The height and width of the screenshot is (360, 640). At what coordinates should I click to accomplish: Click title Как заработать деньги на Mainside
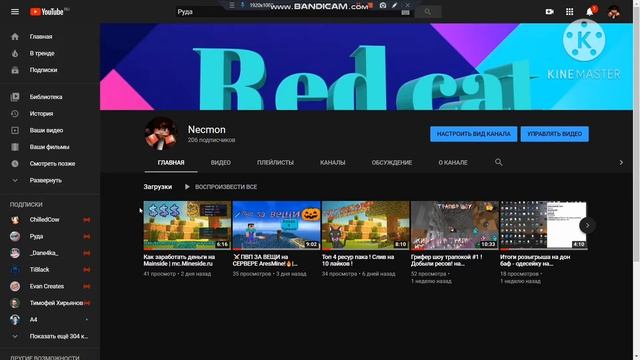point(179,260)
